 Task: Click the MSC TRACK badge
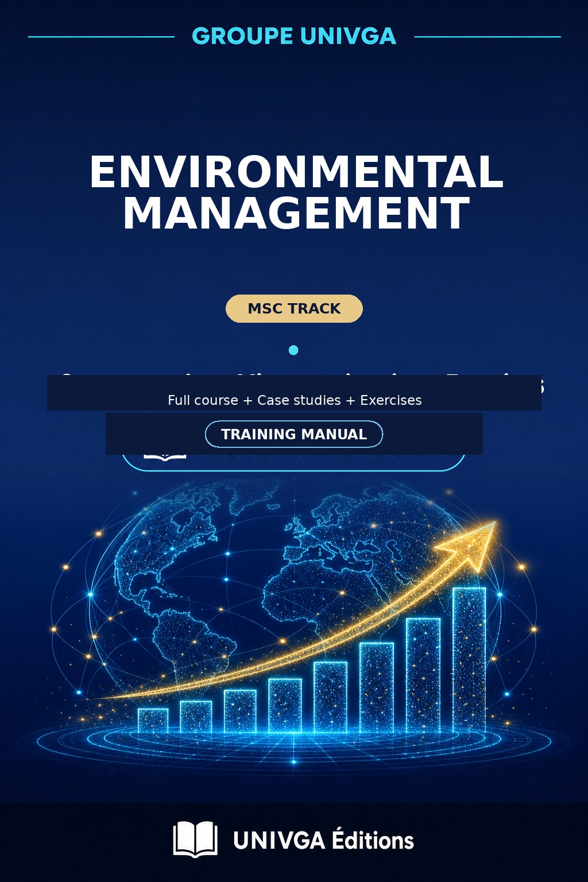pos(294,308)
